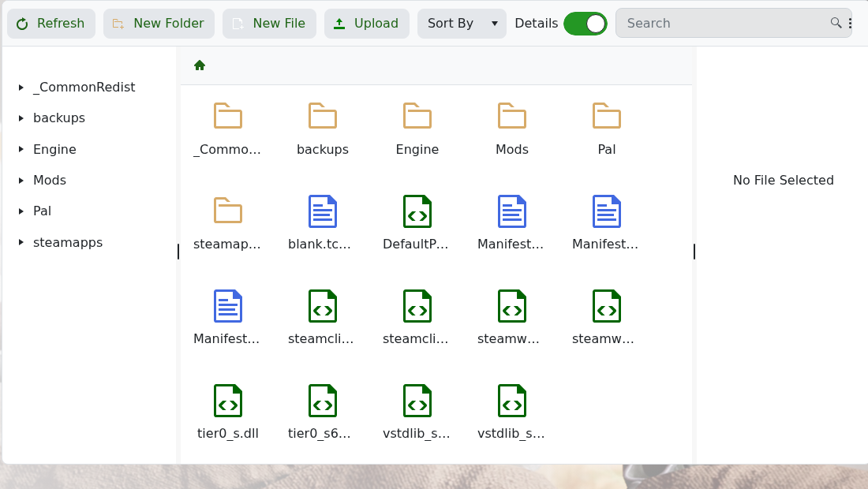Click the Refresh button
This screenshot has width=868, height=489.
(x=51, y=23)
